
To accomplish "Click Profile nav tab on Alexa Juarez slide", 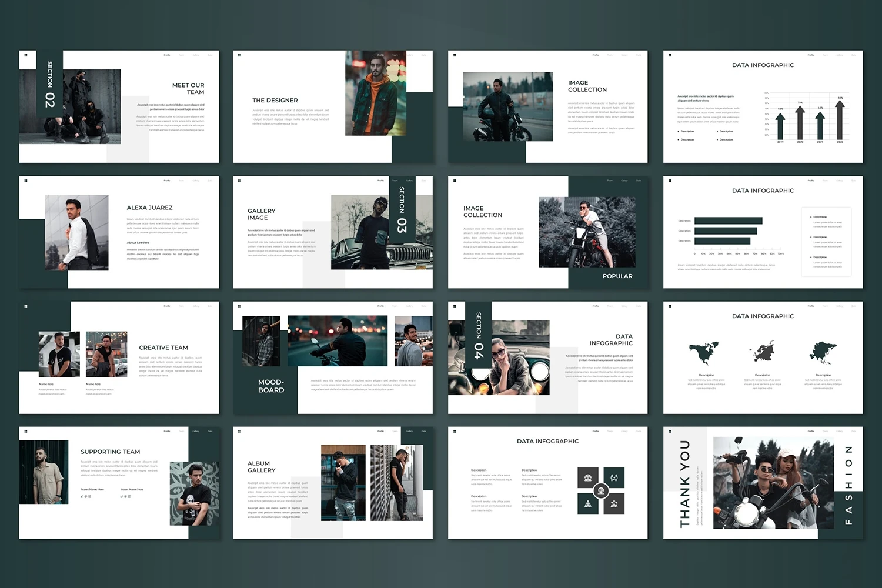I will pos(167,181).
